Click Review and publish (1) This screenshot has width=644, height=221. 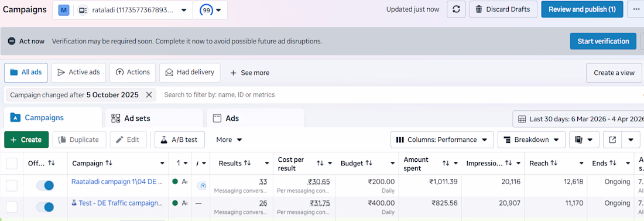pyautogui.click(x=582, y=9)
